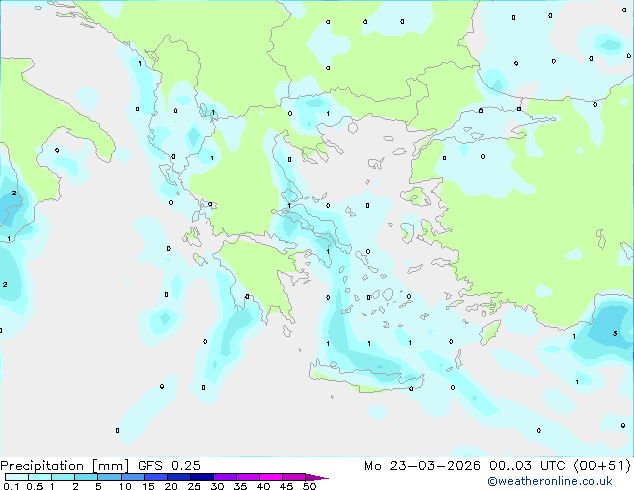Click the 0.1–0.5 mm palest legend swatch
This screenshot has width=634, height=490.
pos(17,477)
